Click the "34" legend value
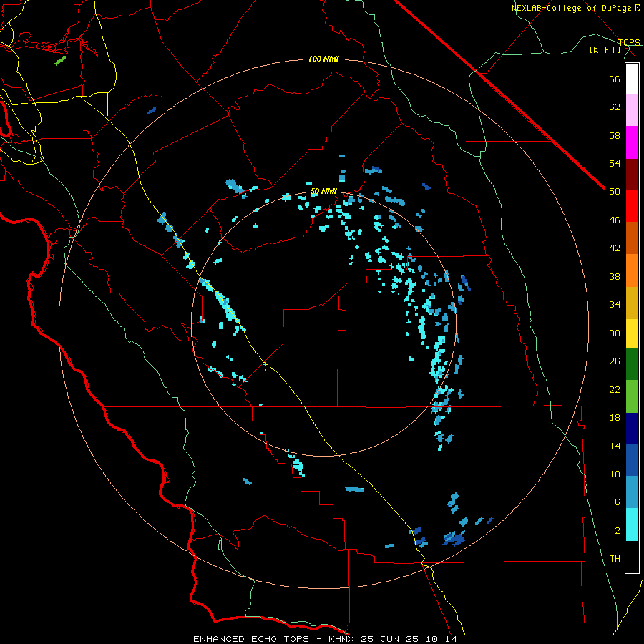 [x=615, y=305]
